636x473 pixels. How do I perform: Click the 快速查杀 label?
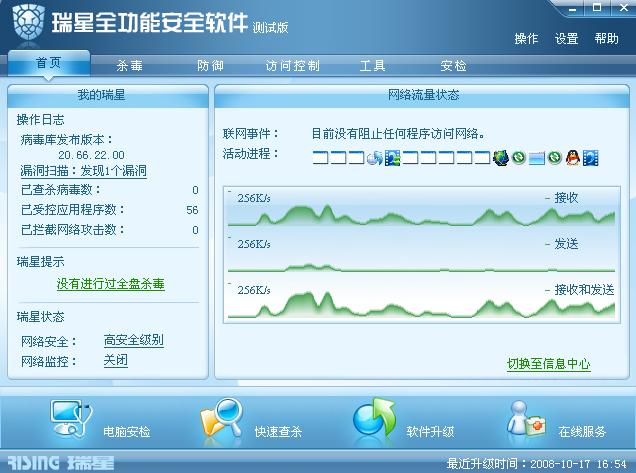pos(278,432)
